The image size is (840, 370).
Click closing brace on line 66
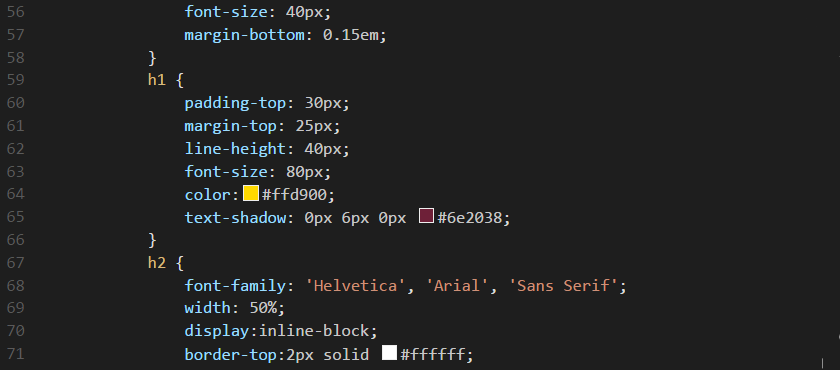click(152, 239)
